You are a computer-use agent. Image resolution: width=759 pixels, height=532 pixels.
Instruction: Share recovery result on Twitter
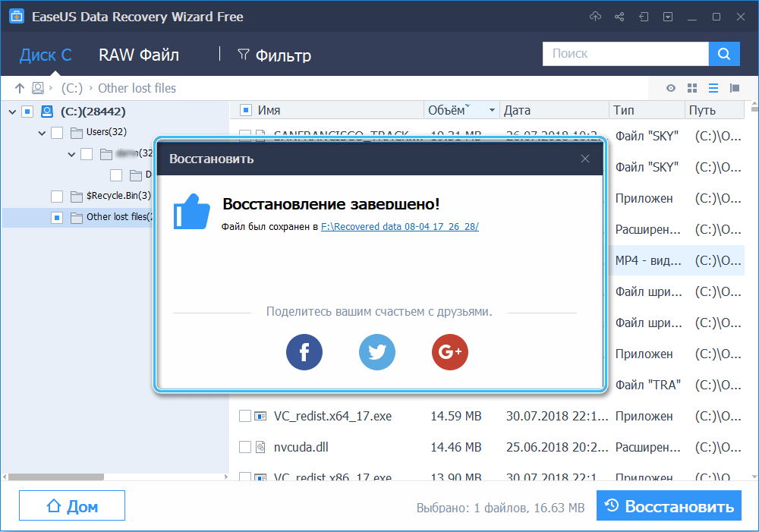pyautogui.click(x=377, y=352)
